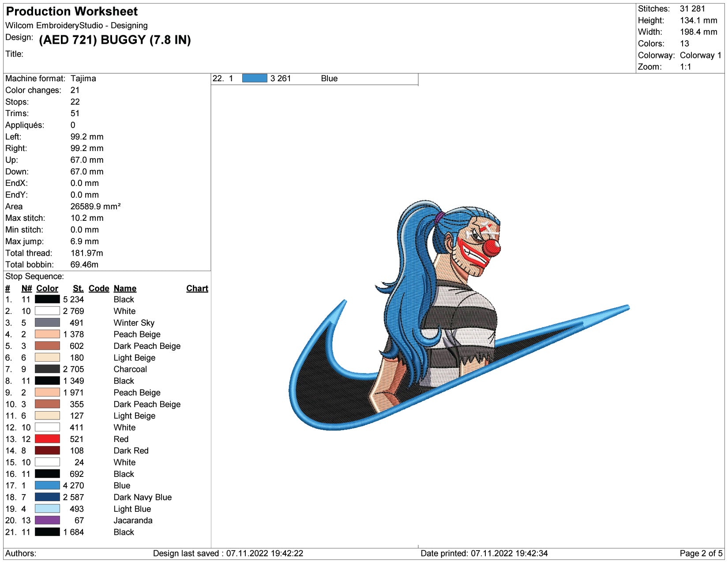Click the St. stitch count column header
Viewport: 728px width, 563px height.
(78, 288)
